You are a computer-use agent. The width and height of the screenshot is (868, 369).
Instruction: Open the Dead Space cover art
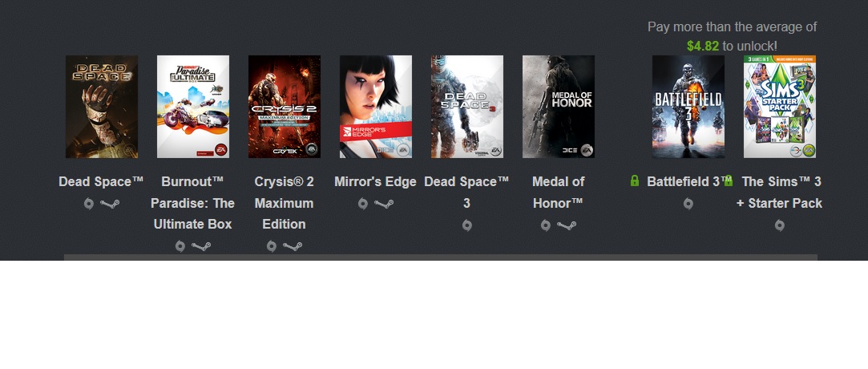pos(102,107)
